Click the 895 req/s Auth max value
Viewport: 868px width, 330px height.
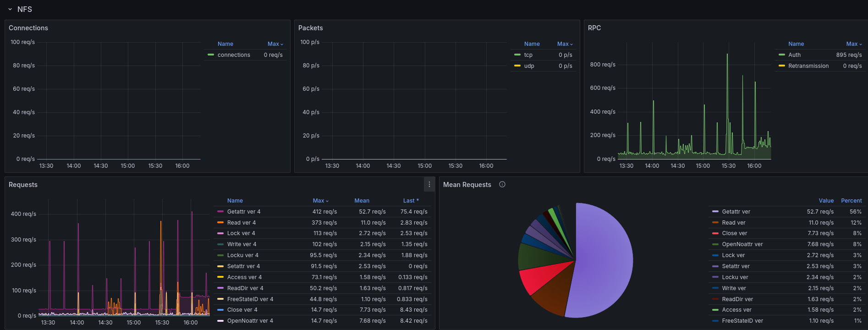coord(849,55)
